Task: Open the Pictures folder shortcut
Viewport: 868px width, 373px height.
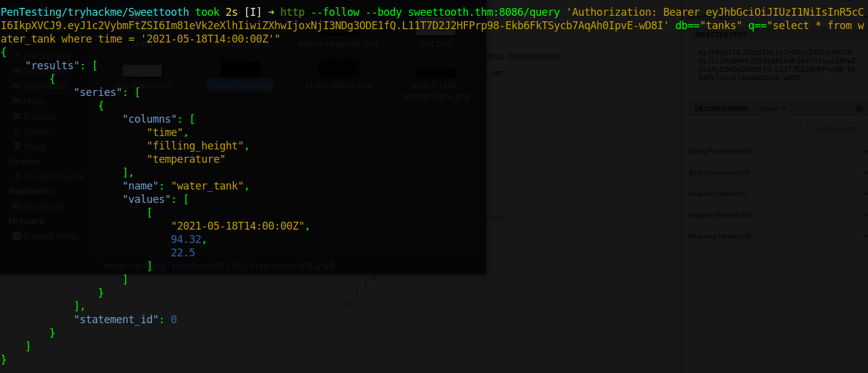Action: tap(39, 117)
